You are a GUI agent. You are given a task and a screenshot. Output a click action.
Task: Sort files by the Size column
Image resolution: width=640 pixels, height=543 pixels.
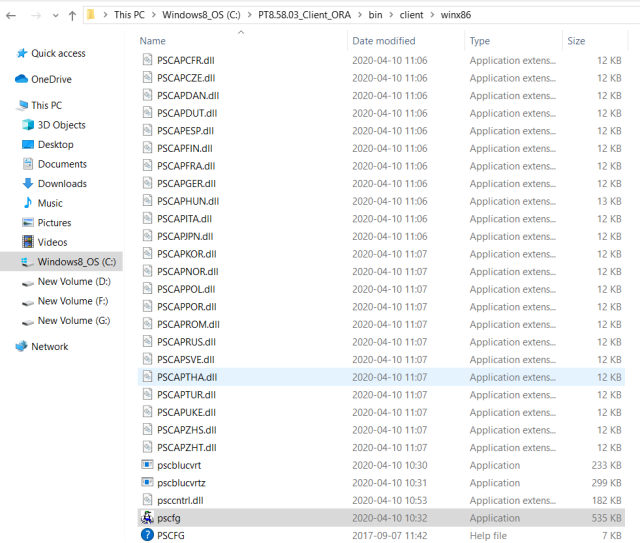(x=576, y=41)
